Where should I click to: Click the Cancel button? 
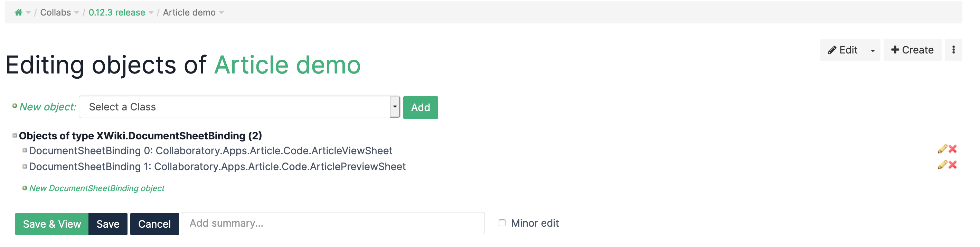click(154, 224)
